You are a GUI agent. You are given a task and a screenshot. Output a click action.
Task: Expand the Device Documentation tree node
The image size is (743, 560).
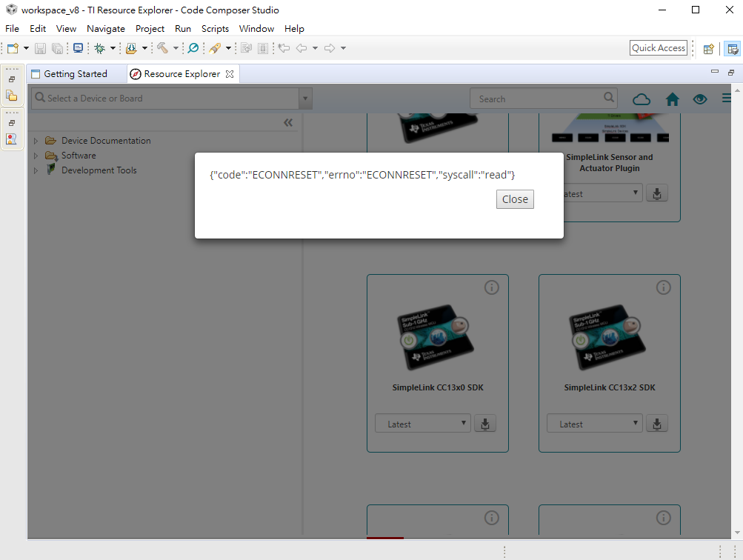36,141
